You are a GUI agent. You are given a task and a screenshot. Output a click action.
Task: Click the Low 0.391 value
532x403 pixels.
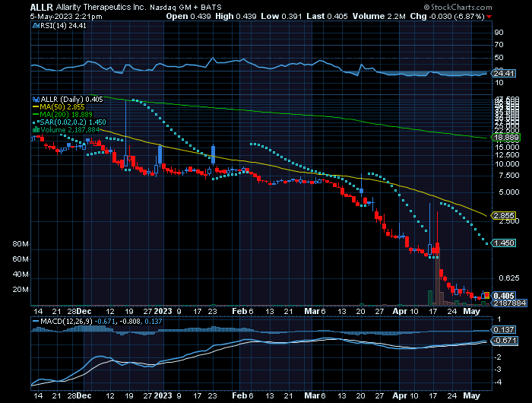point(281,16)
